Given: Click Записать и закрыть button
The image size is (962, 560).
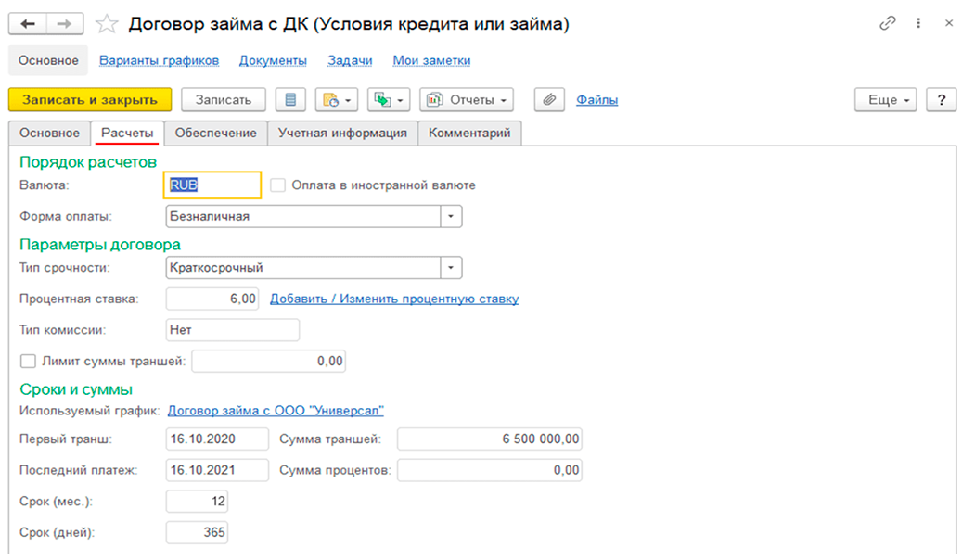Looking at the screenshot, I should pos(90,100).
